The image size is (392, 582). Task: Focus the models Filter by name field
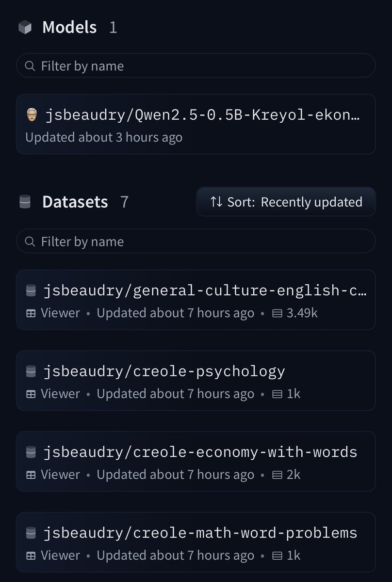(196, 65)
